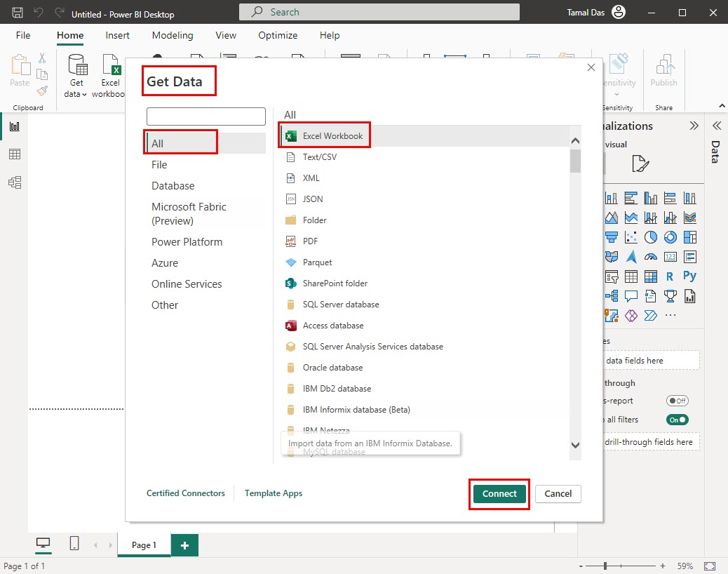Select the donut chart visual
728x574 pixels.
click(670, 237)
